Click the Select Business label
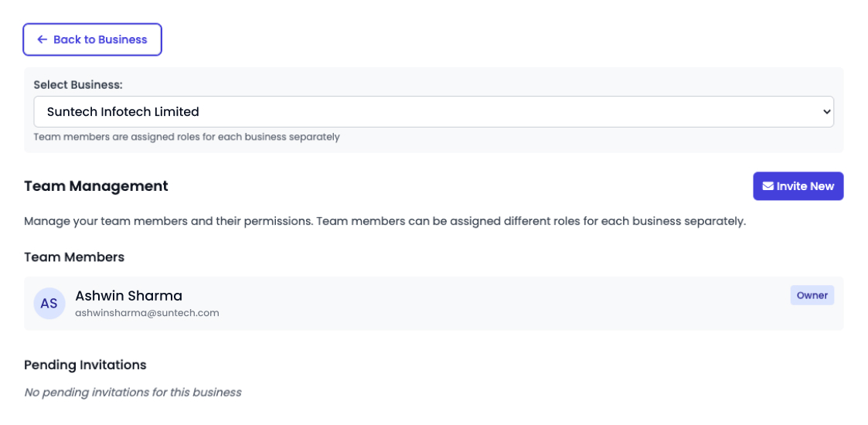The image size is (868, 425). point(78,85)
